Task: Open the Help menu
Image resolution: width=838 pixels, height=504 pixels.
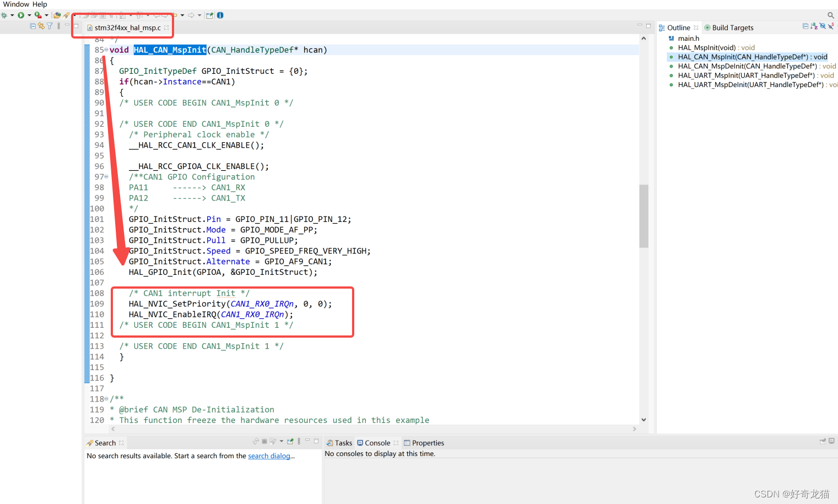Action: point(40,4)
